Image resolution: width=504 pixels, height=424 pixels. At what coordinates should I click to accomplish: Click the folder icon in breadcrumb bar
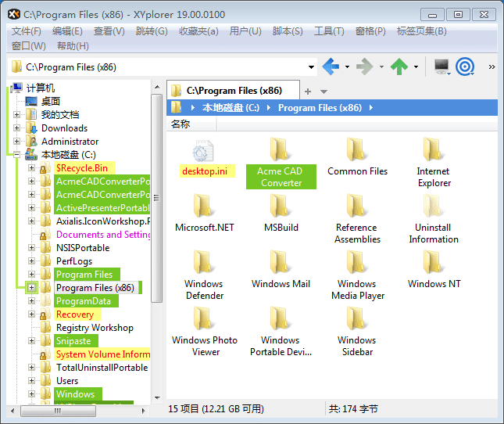(x=176, y=107)
